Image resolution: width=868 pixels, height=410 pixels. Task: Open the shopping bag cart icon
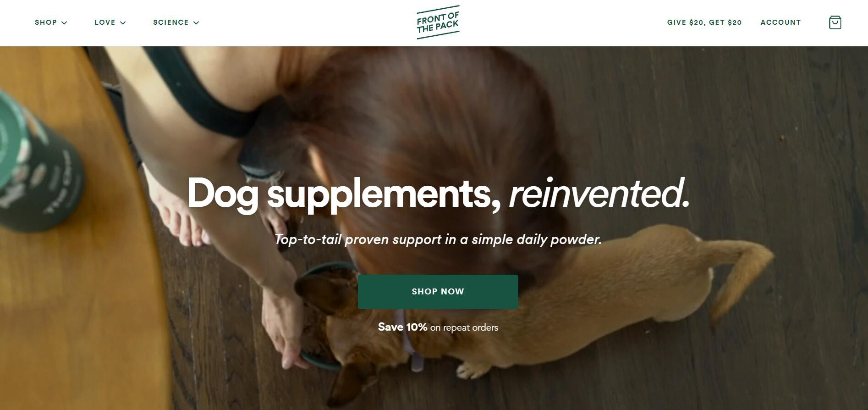pyautogui.click(x=835, y=22)
